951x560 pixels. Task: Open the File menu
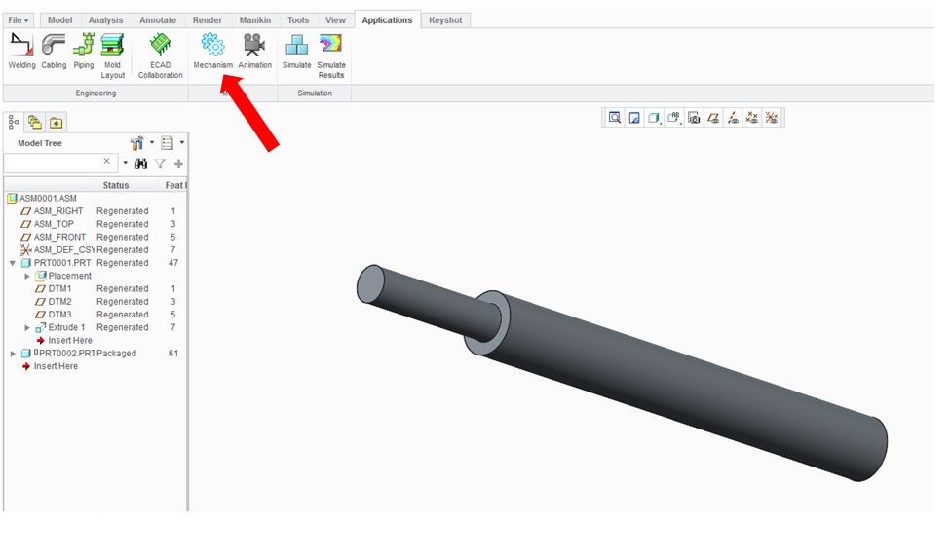[19, 20]
